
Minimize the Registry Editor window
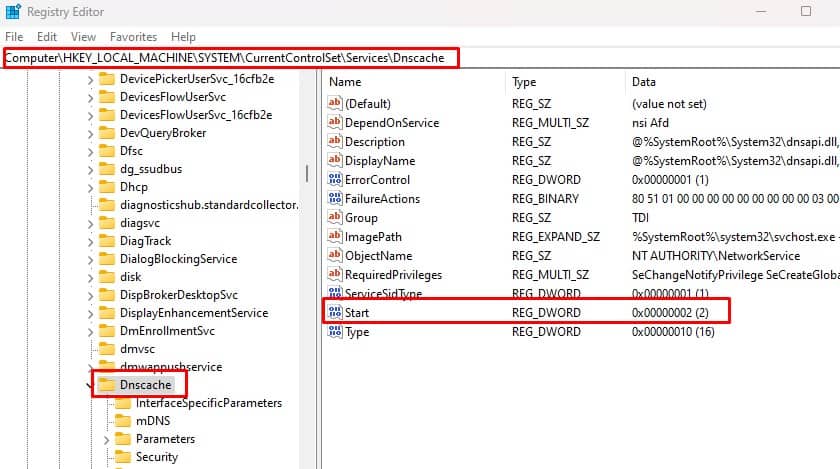pos(761,11)
